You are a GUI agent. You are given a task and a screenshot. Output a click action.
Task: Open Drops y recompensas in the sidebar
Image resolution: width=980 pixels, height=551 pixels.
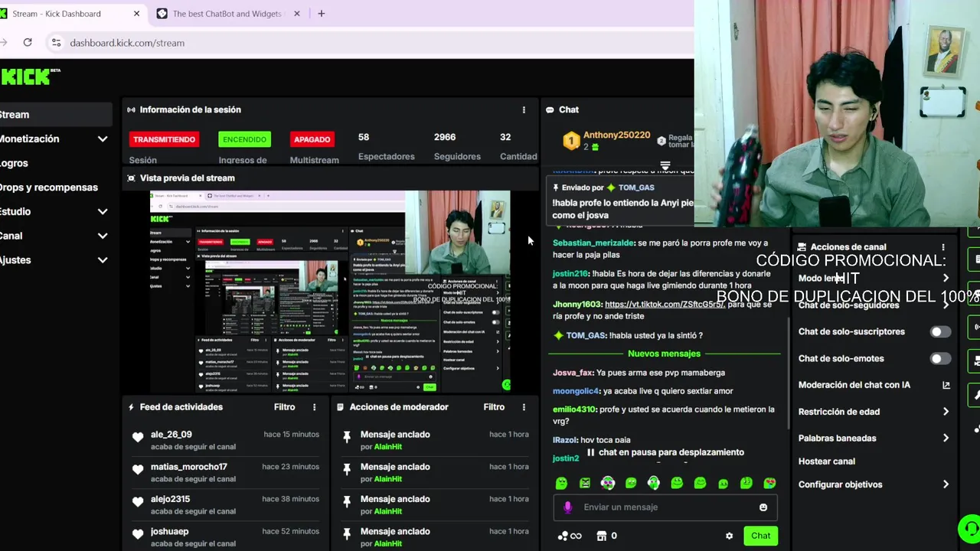click(x=49, y=187)
